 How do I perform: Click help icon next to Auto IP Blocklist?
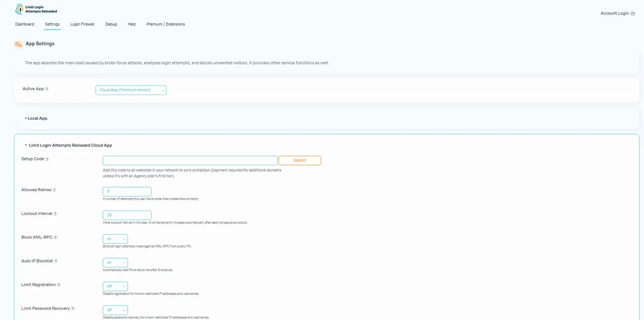click(56, 261)
